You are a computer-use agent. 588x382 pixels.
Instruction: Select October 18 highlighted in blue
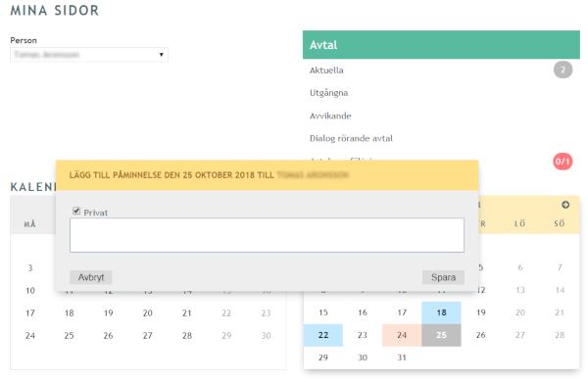[441, 312]
